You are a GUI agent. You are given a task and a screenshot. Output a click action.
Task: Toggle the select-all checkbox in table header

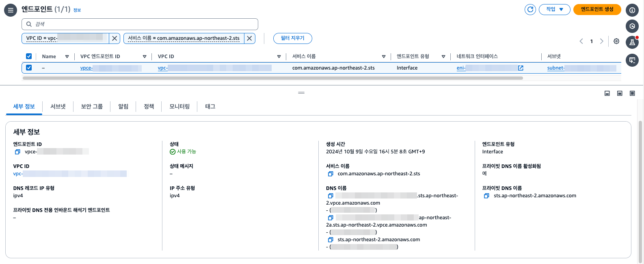(x=29, y=56)
